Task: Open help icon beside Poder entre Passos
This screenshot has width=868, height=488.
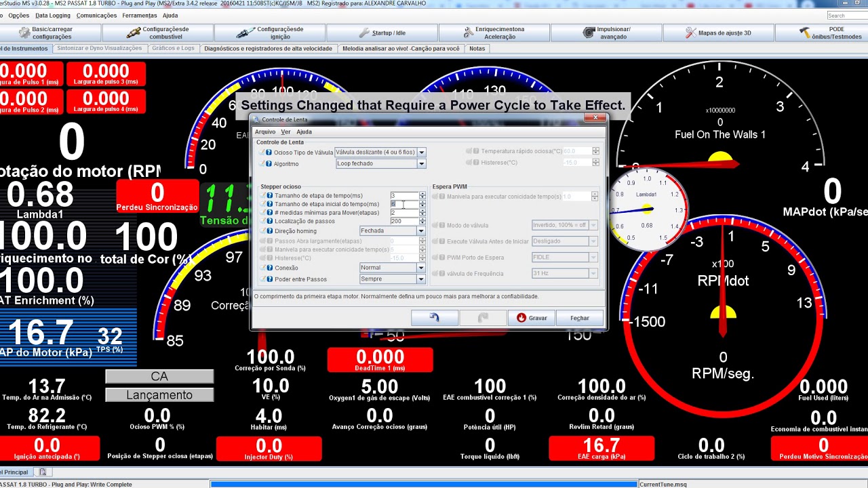Action: point(269,279)
